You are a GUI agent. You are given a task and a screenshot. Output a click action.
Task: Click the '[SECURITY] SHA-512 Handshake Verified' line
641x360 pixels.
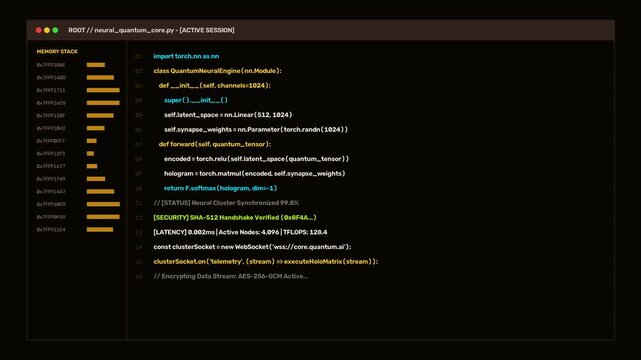tap(235, 218)
